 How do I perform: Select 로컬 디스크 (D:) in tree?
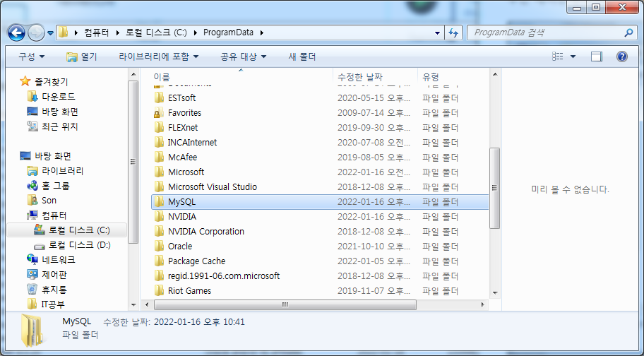(x=80, y=245)
